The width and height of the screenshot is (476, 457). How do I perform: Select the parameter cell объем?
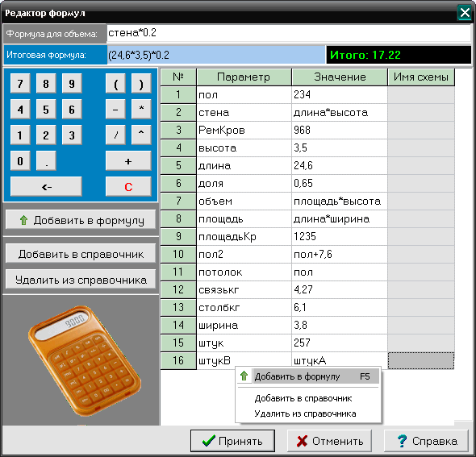(x=244, y=201)
